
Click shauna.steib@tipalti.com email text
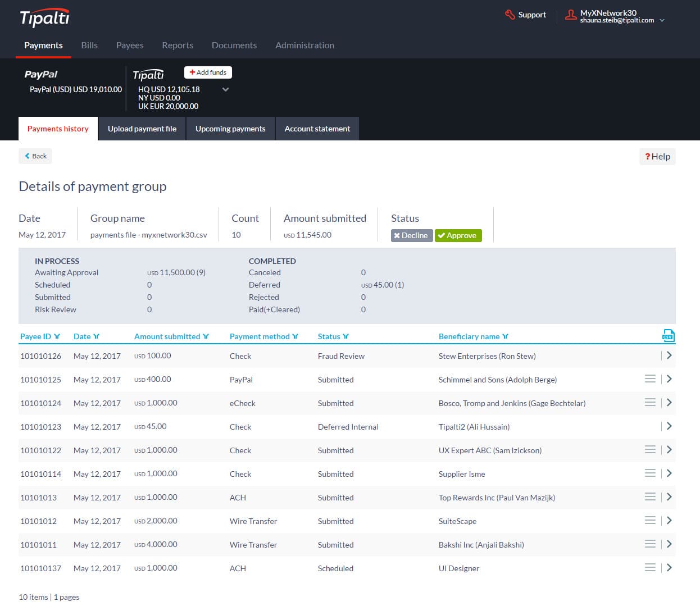617,20
